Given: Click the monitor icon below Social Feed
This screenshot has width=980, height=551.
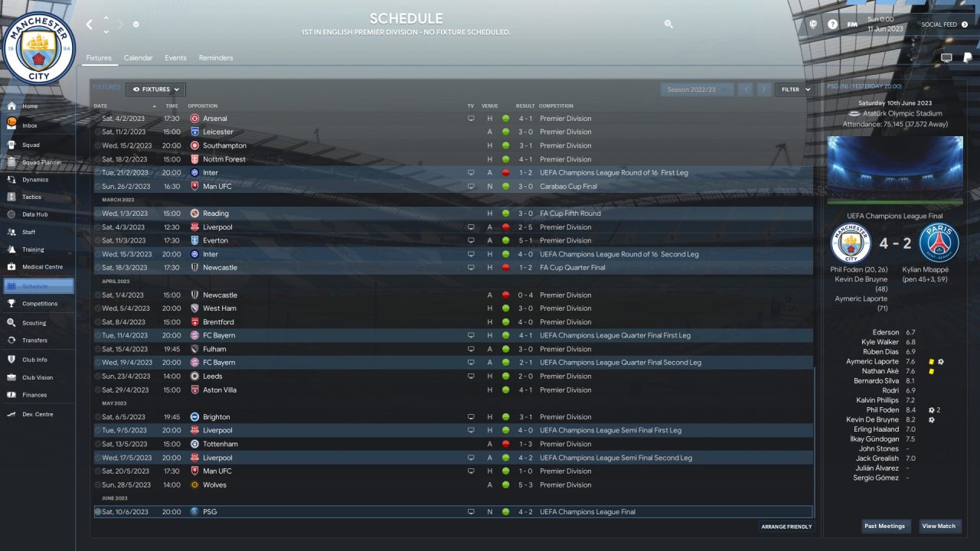Looking at the screenshot, I should click(x=946, y=57).
